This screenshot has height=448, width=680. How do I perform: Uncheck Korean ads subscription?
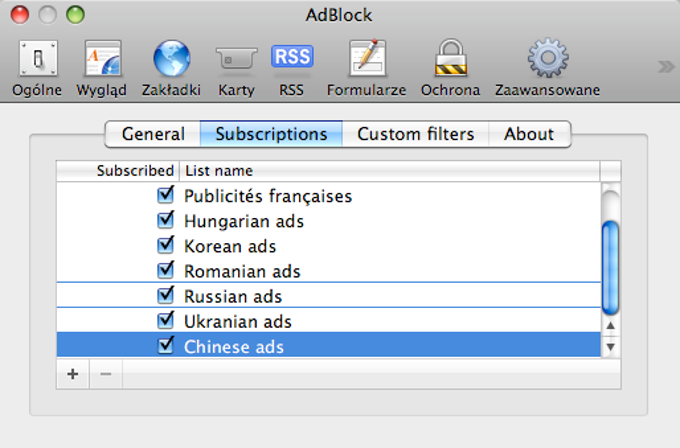[x=165, y=245]
